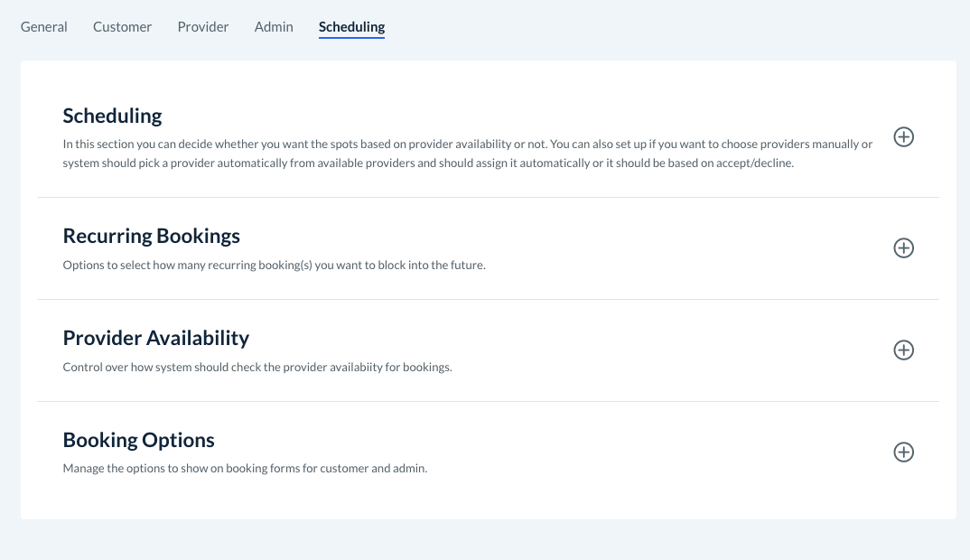Click the Booking Options heading
This screenshot has height=560, width=970.
[x=138, y=440]
